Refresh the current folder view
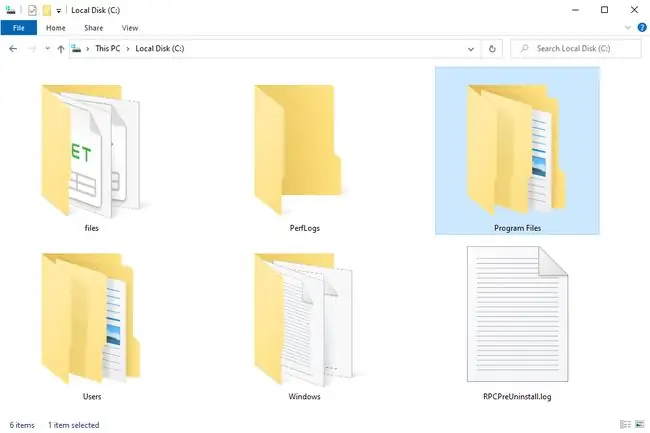Screen dimensions: 650x433 pos(492,49)
